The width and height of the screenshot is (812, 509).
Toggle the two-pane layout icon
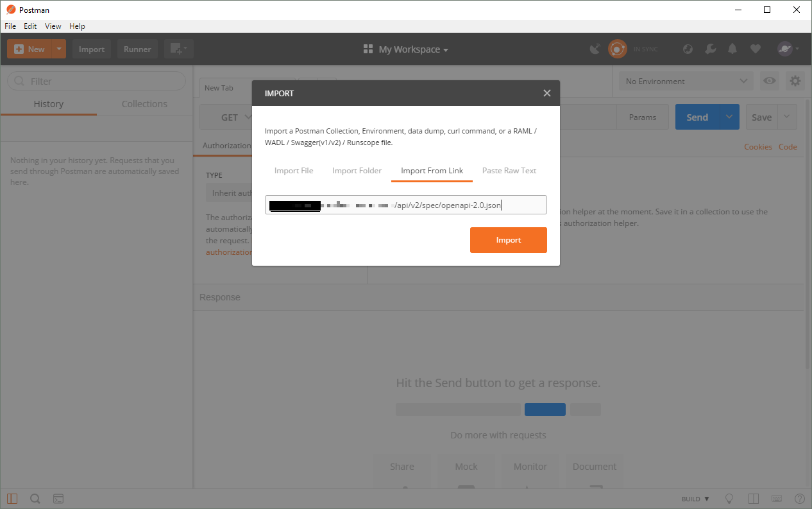(754, 499)
